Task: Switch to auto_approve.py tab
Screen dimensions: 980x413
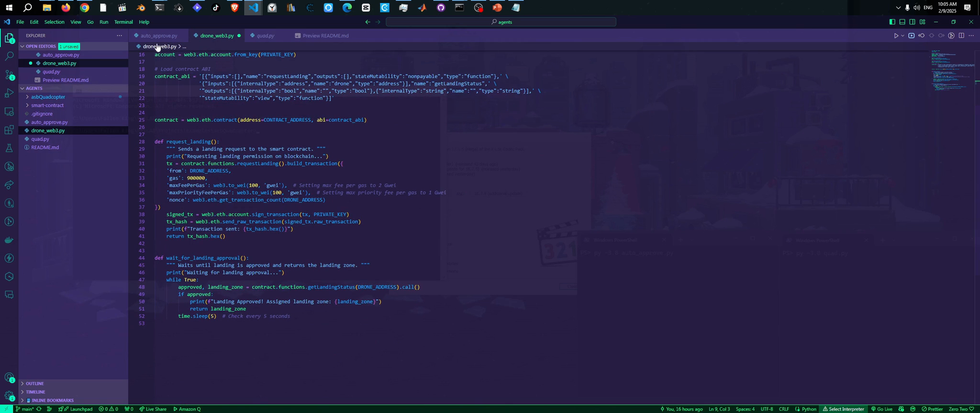Action: pyautogui.click(x=159, y=36)
